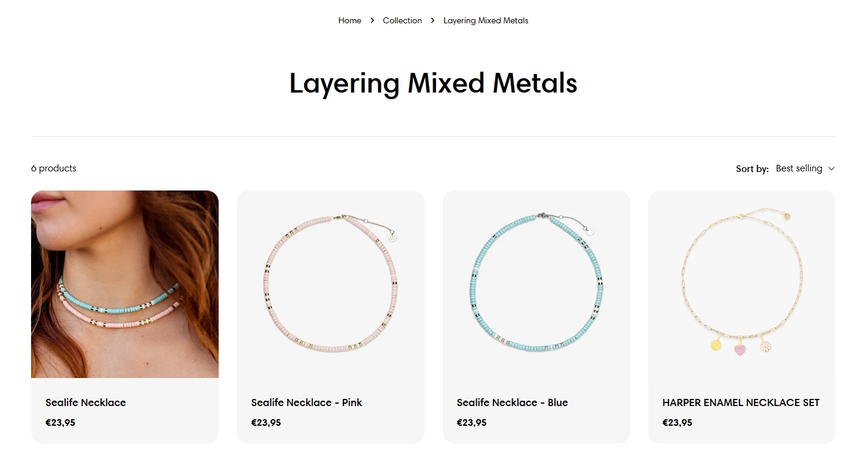Click the breadcrumb chevron after Collection

[x=433, y=20]
